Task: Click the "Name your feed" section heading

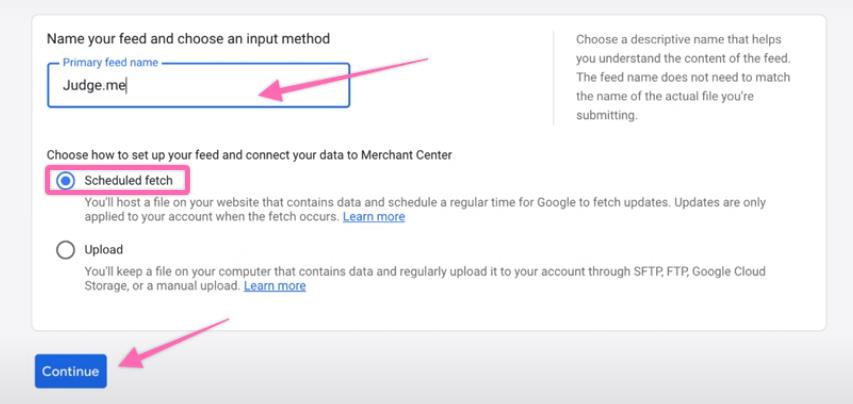Action: tap(188, 39)
